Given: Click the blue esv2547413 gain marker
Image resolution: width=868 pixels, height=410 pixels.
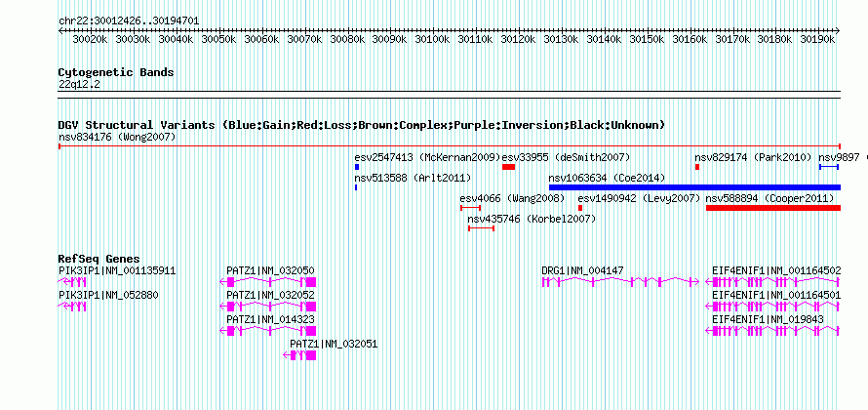Looking at the screenshot, I should [357, 167].
